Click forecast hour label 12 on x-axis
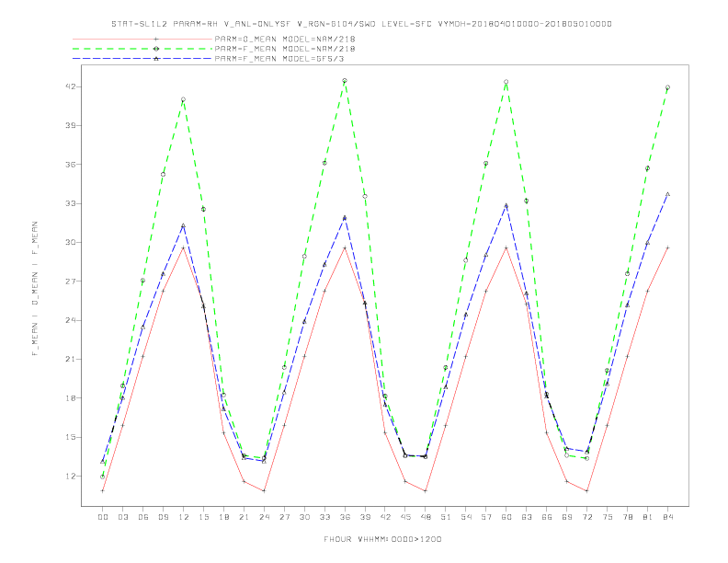This screenshot has height=563, width=728. coord(184,517)
